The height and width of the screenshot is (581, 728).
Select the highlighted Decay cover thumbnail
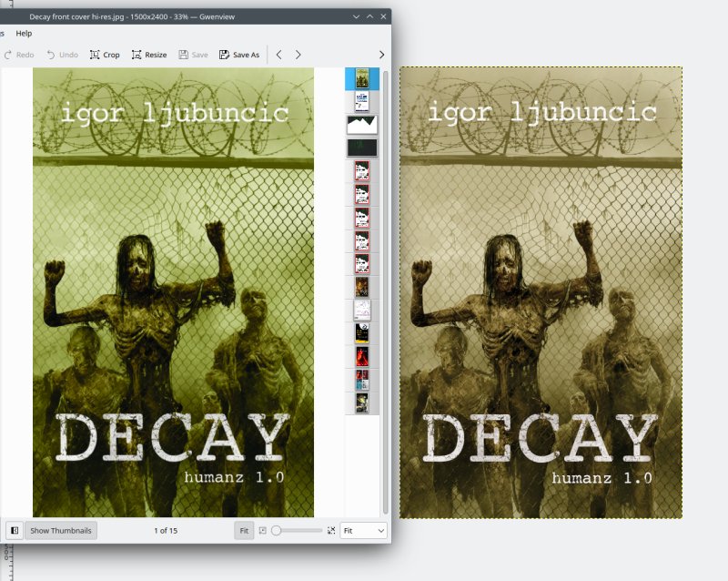pyautogui.click(x=362, y=78)
